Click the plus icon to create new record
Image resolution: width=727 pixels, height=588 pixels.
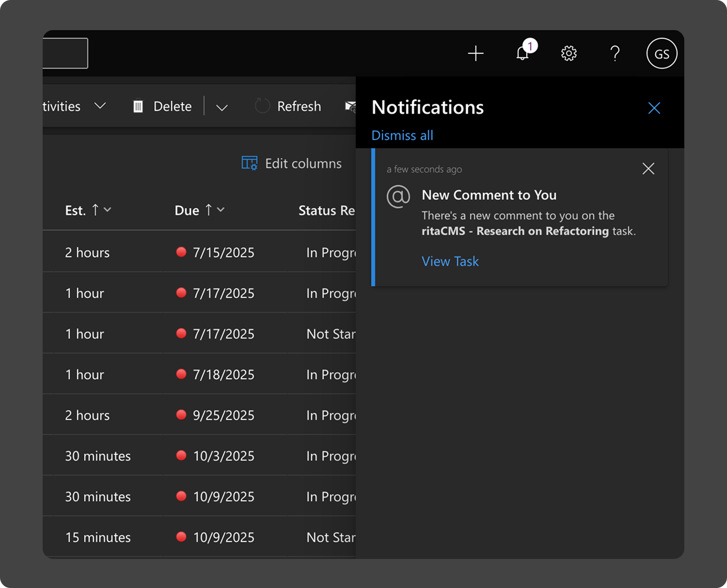(x=475, y=53)
